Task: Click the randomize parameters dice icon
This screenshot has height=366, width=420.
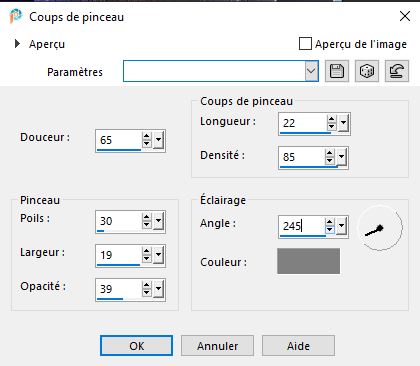Action: click(x=367, y=71)
